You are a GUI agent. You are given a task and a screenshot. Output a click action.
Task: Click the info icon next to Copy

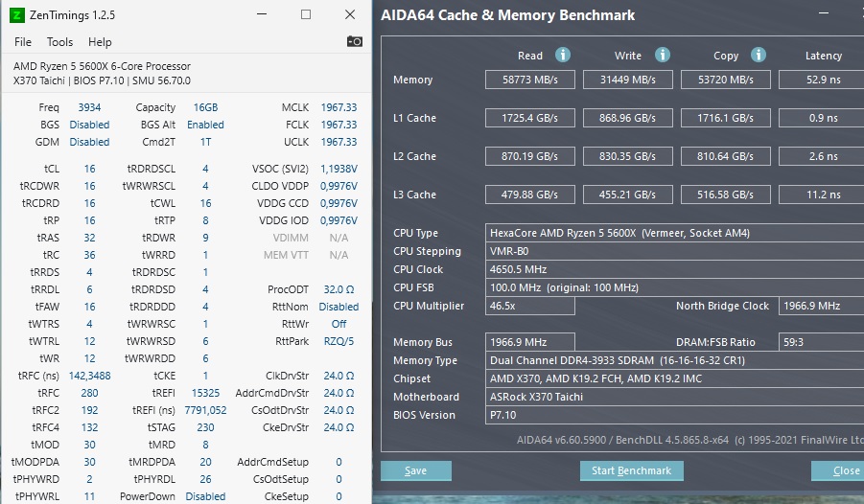click(759, 55)
